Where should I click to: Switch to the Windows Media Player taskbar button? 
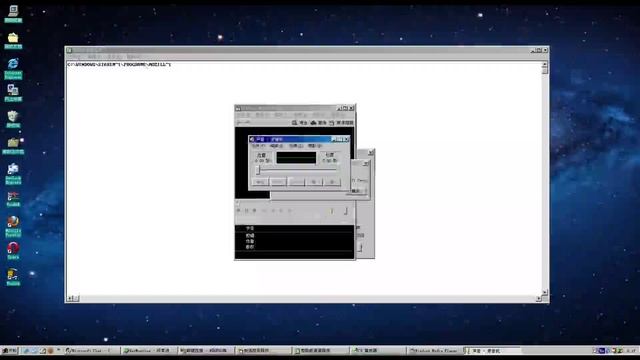coord(435,351)
